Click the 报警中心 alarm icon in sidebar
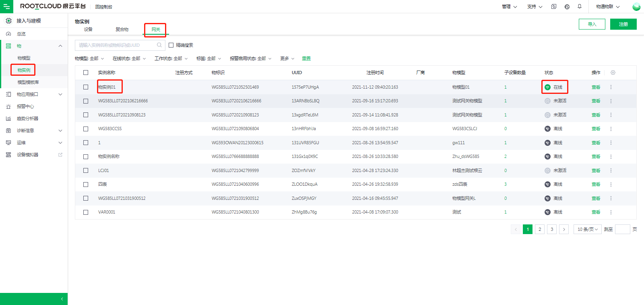Viewport: 644px width, 305px height. [x=8, y=106]
